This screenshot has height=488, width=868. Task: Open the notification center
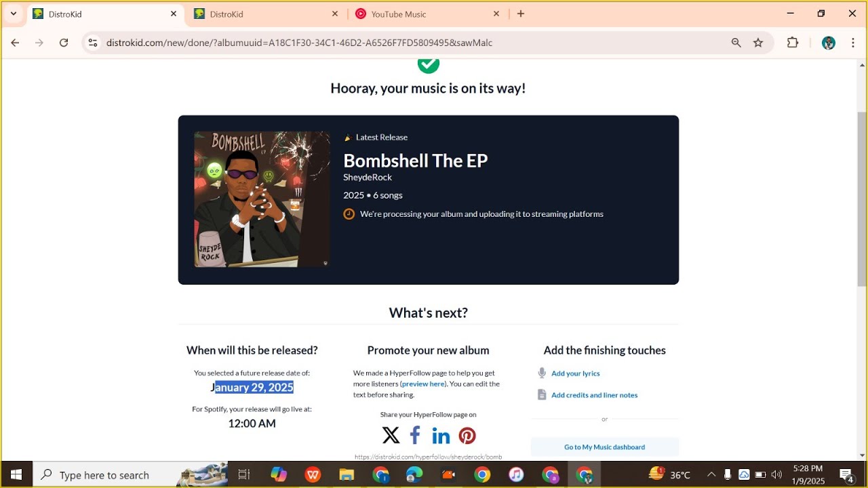pyautogui.click(x=846, y=474)
